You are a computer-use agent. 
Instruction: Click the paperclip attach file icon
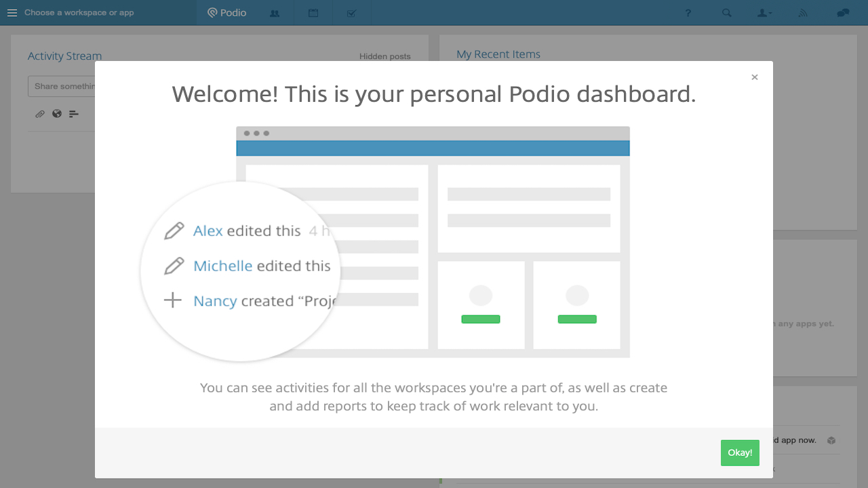click(x=40, y=114)
